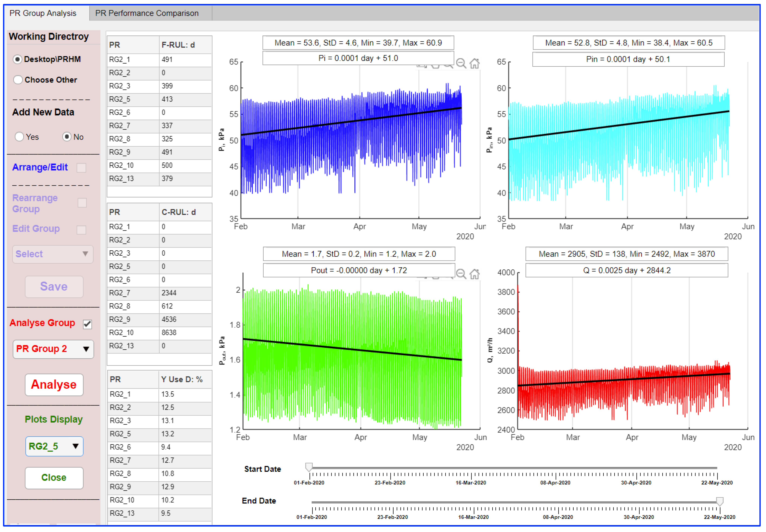Expand the Select dropdown
Viewport: 766px width, 532px height.
tap(53, 254)
